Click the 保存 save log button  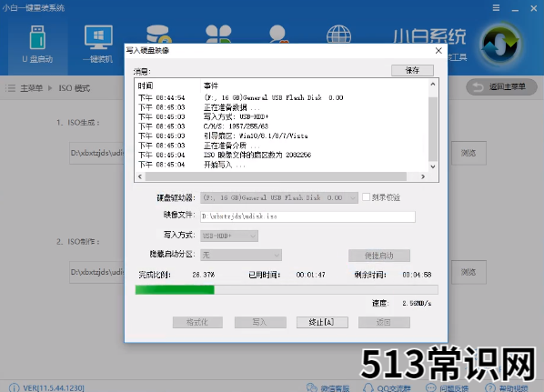[x=412, y=70]
